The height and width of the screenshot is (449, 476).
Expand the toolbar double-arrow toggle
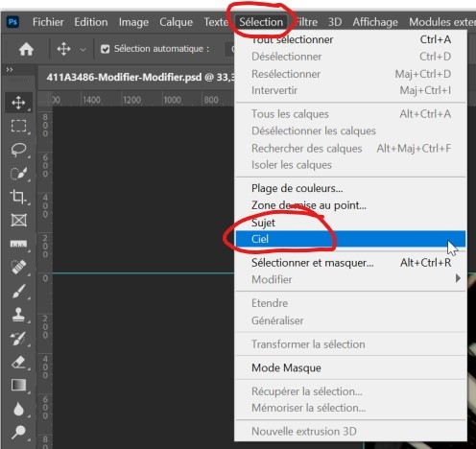10,69
